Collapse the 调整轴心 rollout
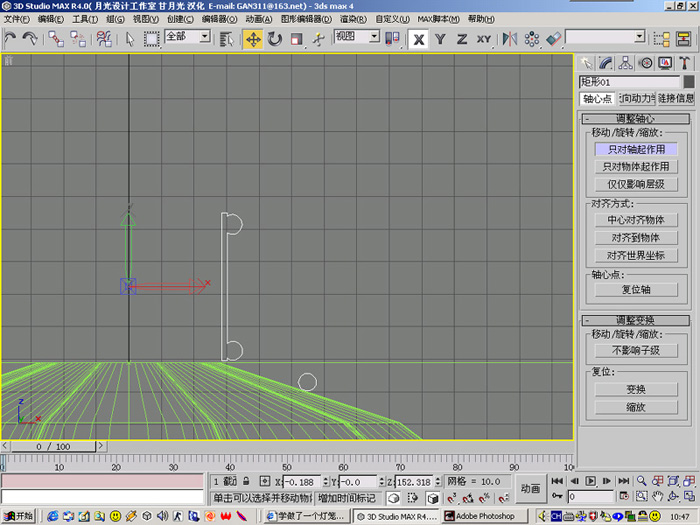The image size is (700, 525). (x=636, y=119)
